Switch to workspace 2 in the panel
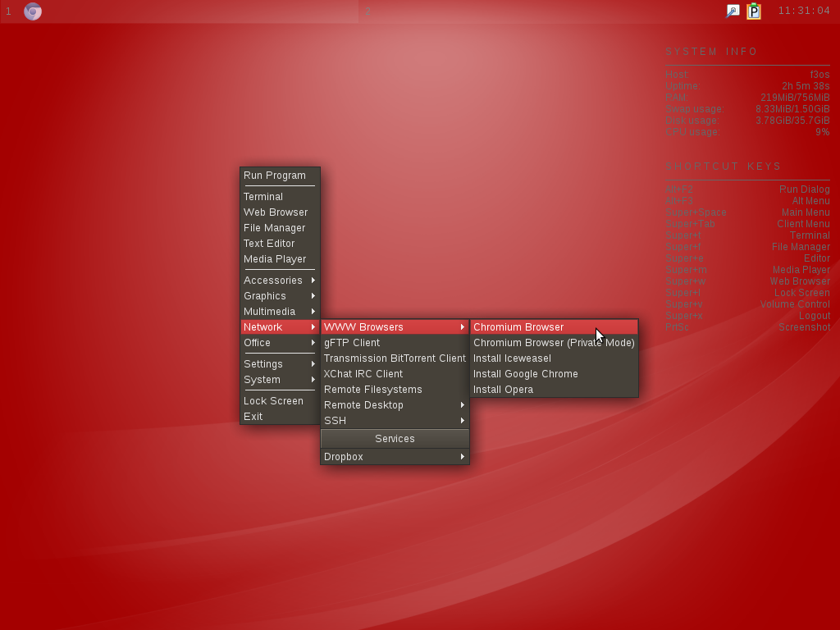 (368, 11)
